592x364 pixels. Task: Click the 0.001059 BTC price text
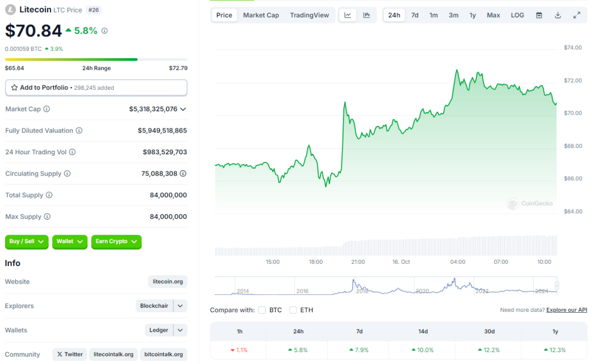tap(24, 49)
